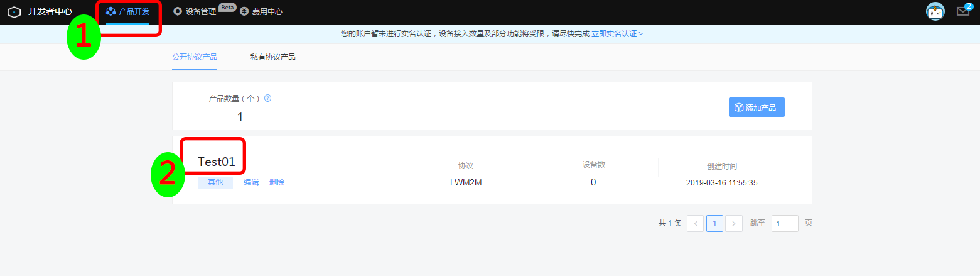Click the creation time 2019-03-16 11:55:35
The image size is (980, 276).
pyautogui.click(x=722, y=183)
